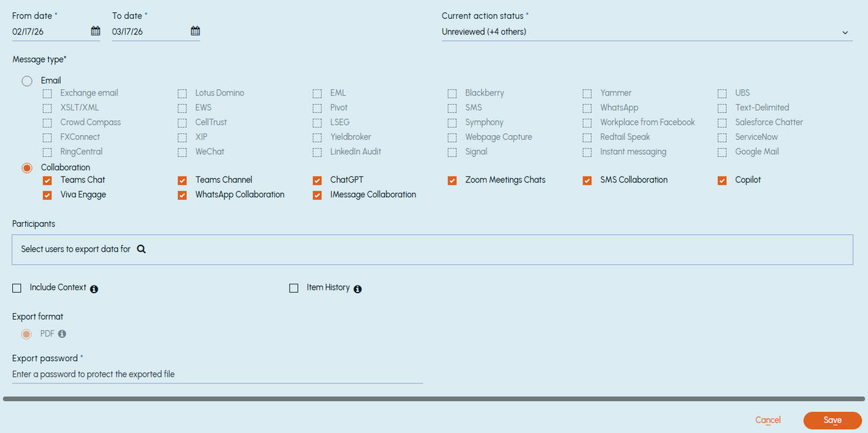Check the Yammer checkbox
The height and width of the screenshot is (433, 868).
coord(587,94)
